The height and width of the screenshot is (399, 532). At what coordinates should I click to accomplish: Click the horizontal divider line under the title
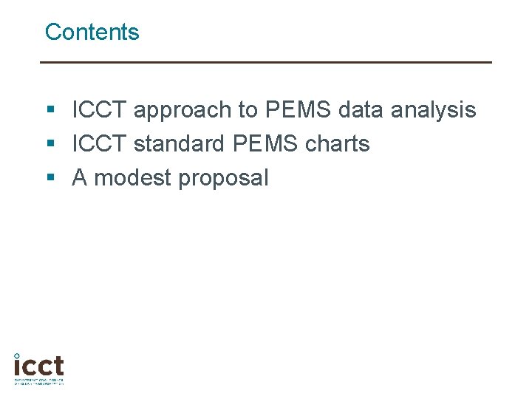pos(266,62)
